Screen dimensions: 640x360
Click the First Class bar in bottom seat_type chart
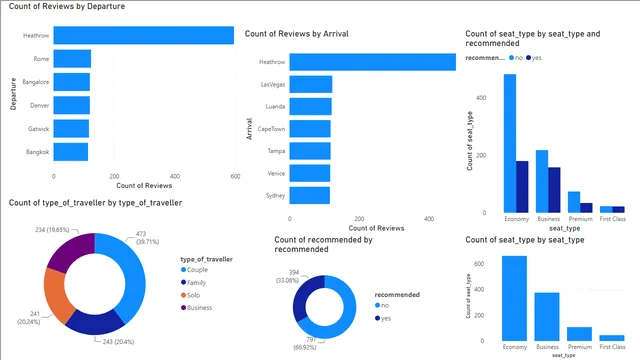pyautogui.click(x=612, y=338)
